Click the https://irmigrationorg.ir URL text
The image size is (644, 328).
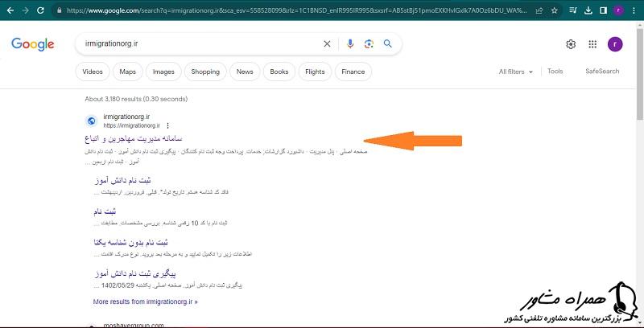pyautogui.click(x=132, y=126)
